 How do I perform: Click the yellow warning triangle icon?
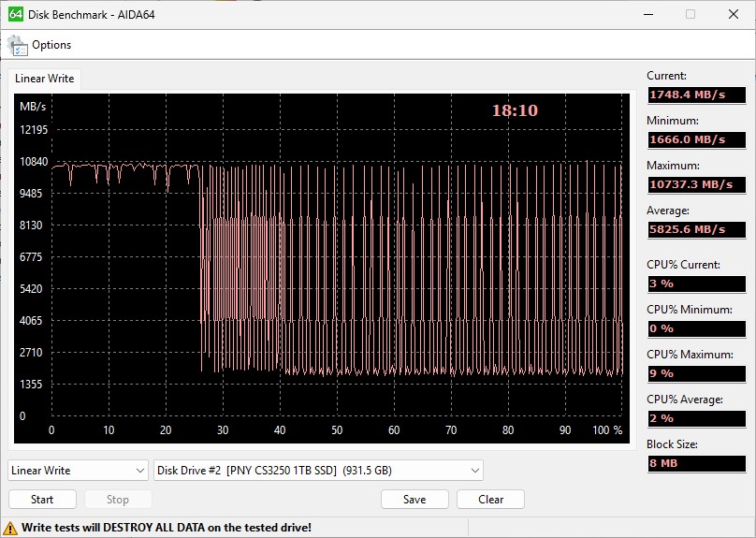coord(11,528)
